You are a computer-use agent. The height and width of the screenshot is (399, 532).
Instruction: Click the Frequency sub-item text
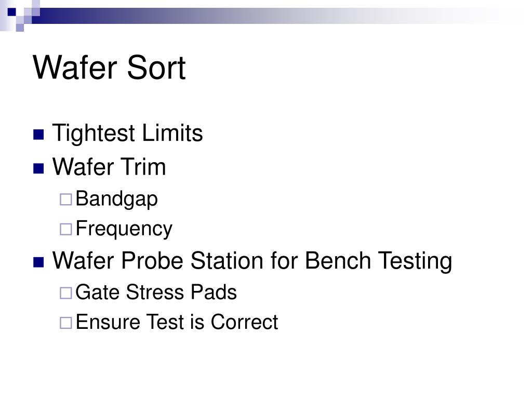pyautogui.click(x=124, y=229)
